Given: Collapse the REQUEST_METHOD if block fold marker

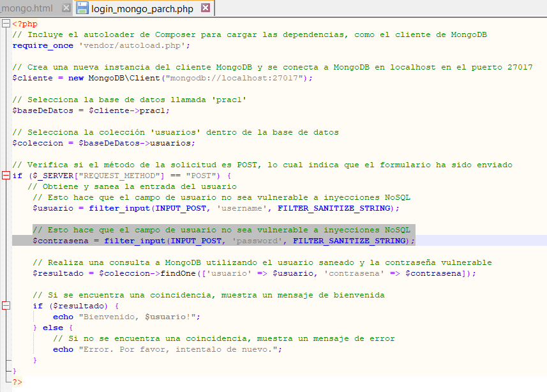Looking at the screenshot, I should (6, 175).
